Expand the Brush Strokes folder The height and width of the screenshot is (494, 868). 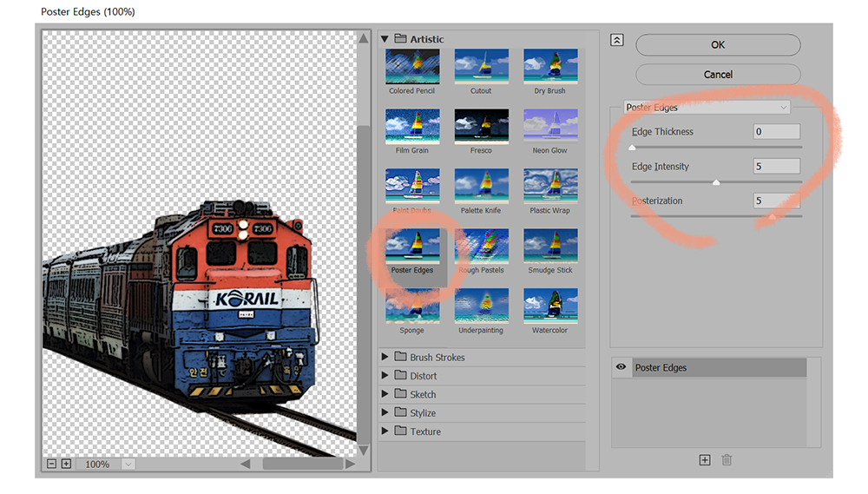pyautogui.click(x=385, y=357)
